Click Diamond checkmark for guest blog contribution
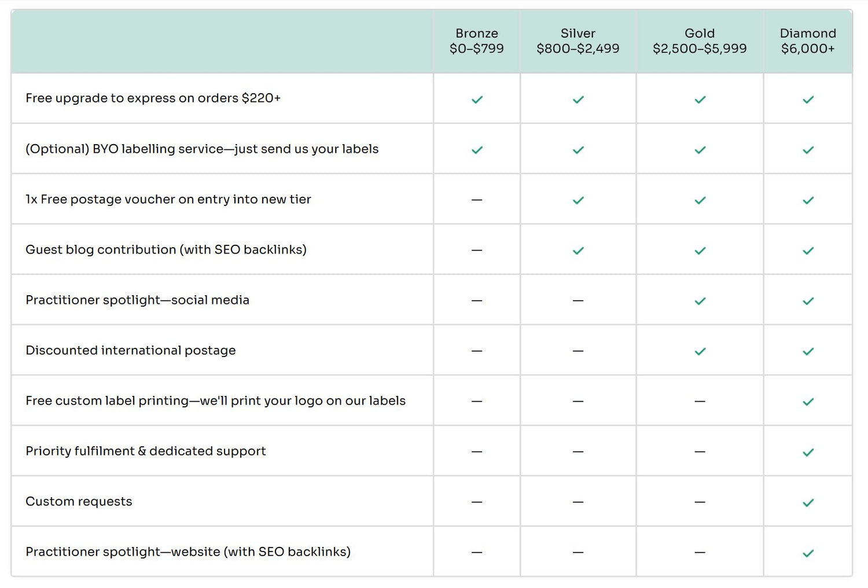868x588 pixels. point(808,251)
